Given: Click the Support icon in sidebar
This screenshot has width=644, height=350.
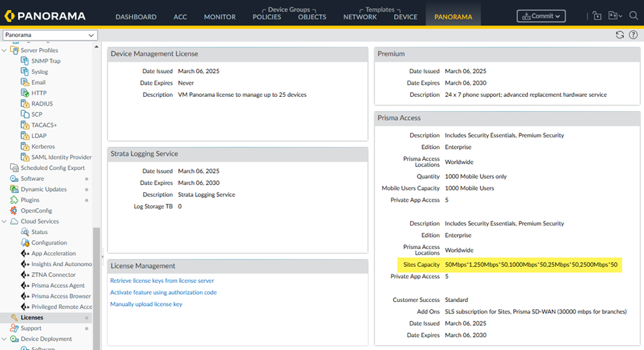Looking at the screenshot, I should click(15, 328).
